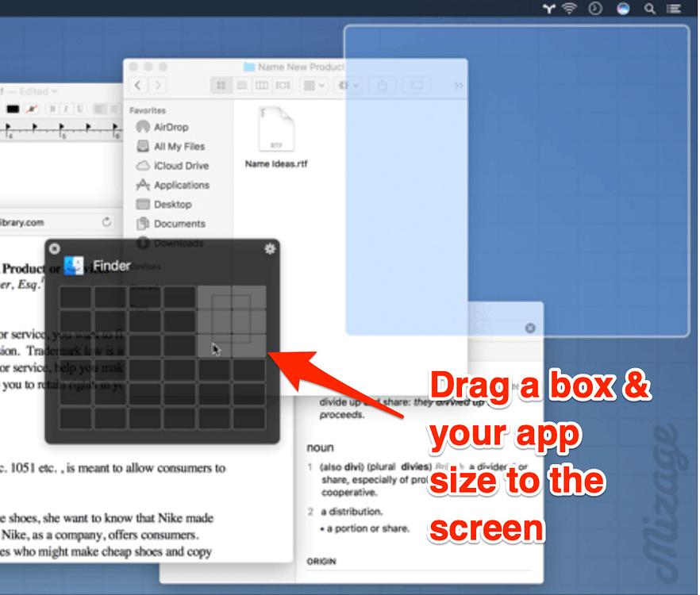
Task: Open the grid popup settings gear
Action: coord(270,248)
